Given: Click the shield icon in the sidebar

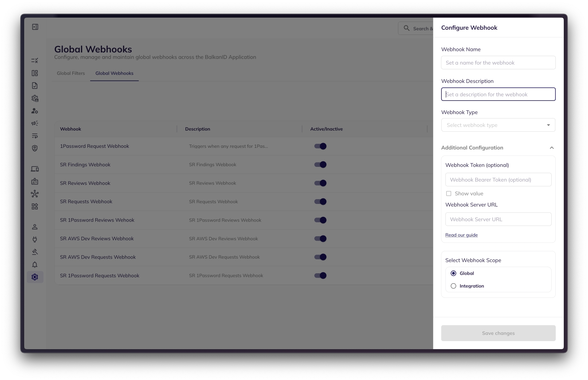Looking at the screenshot, I should (35, 148).
